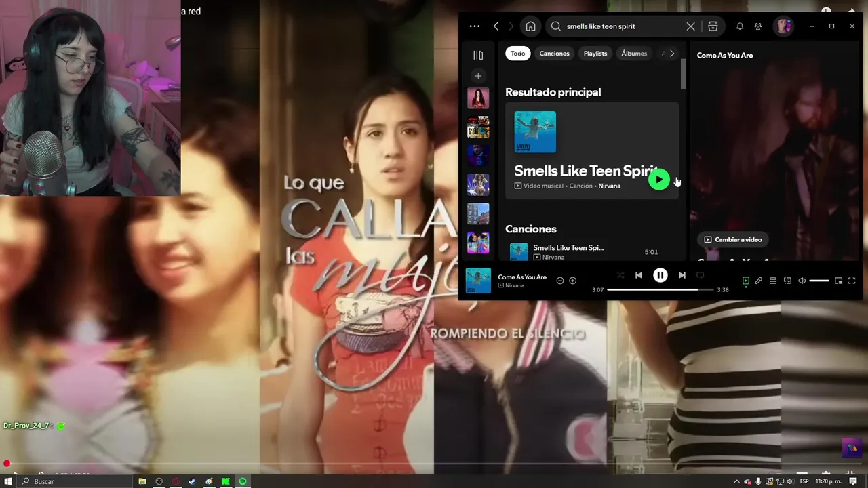The image size is (868, 488).
Task: Toggle the Now Playing view icon
Action: [745, 281]
